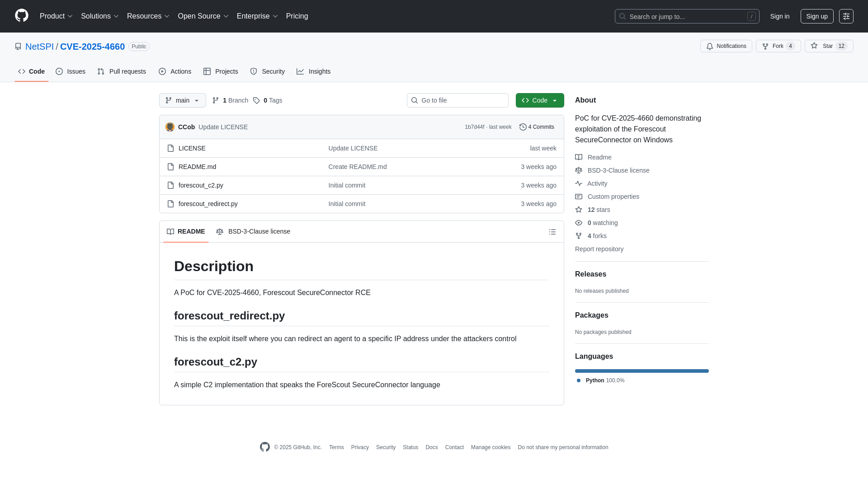
Task: Click the Sign up button
Action: pos(817,16)
